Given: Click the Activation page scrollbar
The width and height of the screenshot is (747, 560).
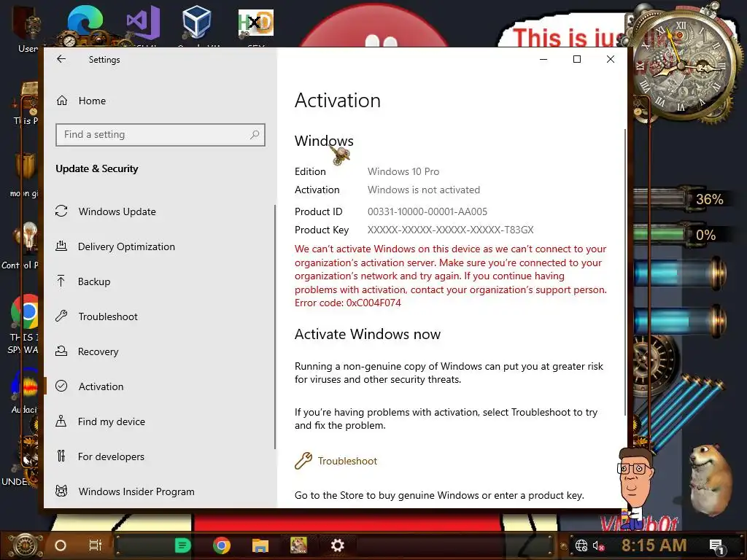Looking at the screenshot, I should pyautogui.click(x=624, y=271).
